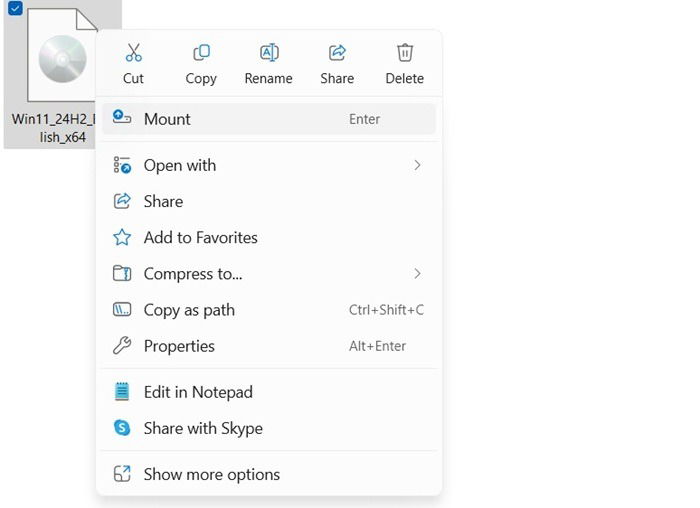The image size is (700, 508).
Task: Uncheck the ISO file selection checkbox
Action: (15, 9)
